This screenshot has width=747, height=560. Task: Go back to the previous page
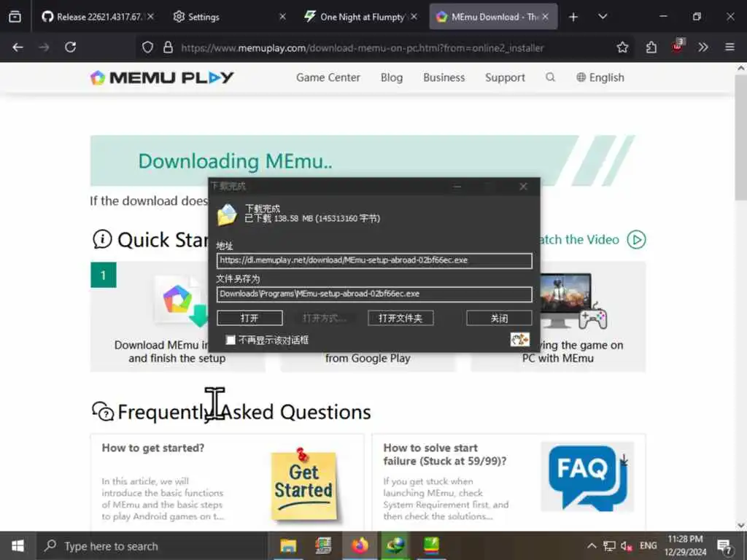(18, 47)
